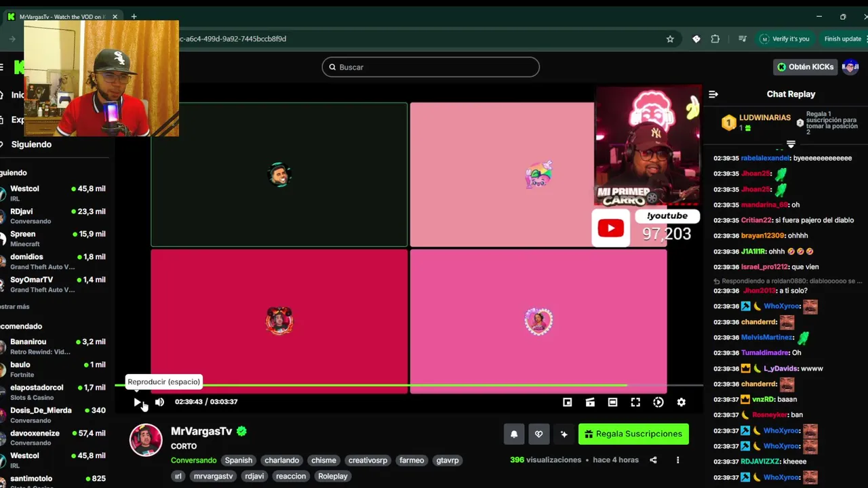Click the green verified badge
The image size is (868, 488).
pyautogui.click(x=241, y=431)
